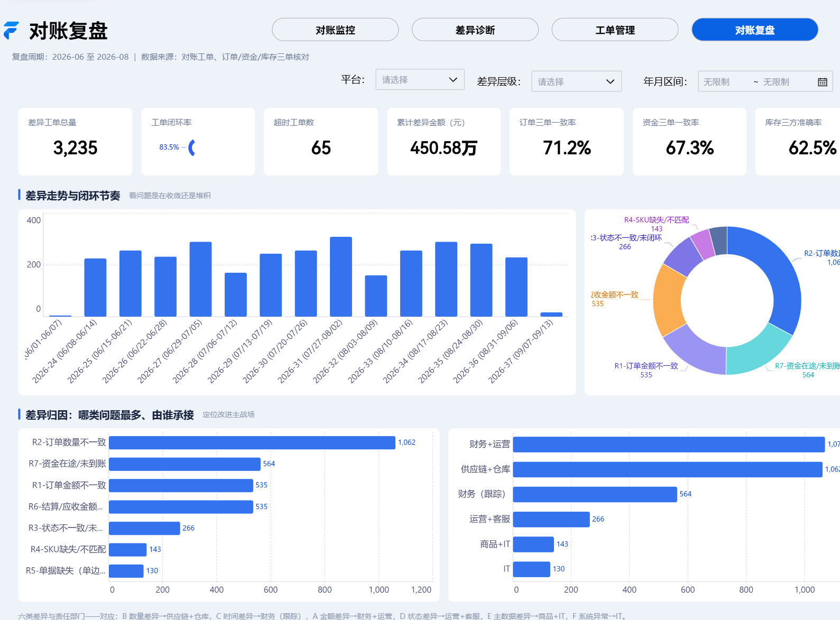Click the 财务（跟踪）bar showing 564

(595, 494)
